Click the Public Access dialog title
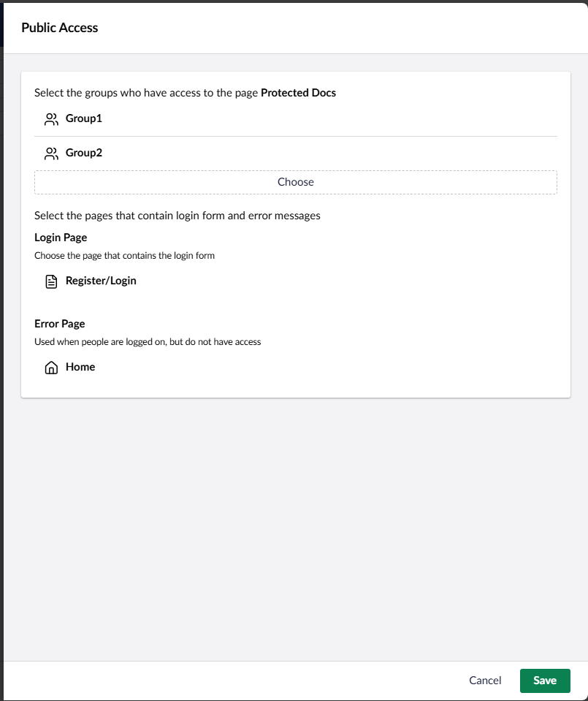The width and height of the screenshot is (588, 701). pyautogui.click(x=60, y=28)
